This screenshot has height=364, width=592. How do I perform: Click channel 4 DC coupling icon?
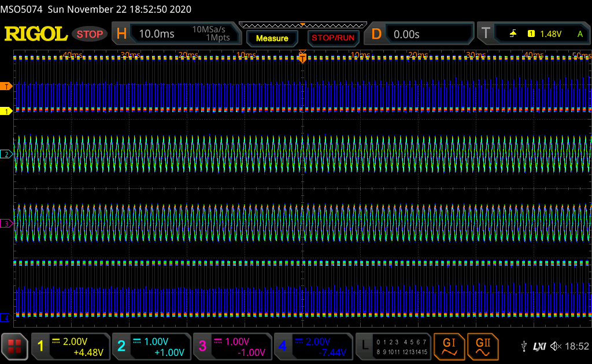[299, 341]
